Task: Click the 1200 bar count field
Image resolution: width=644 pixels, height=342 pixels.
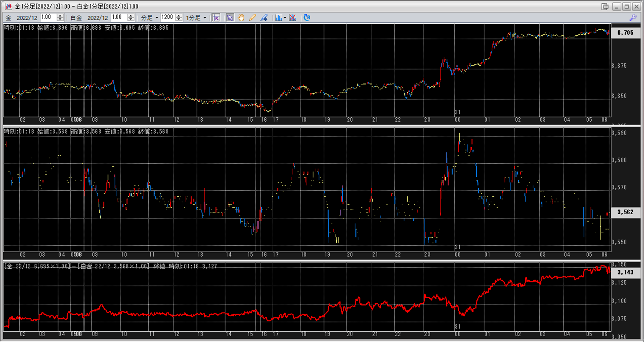Action: click(x=167, y=17)
